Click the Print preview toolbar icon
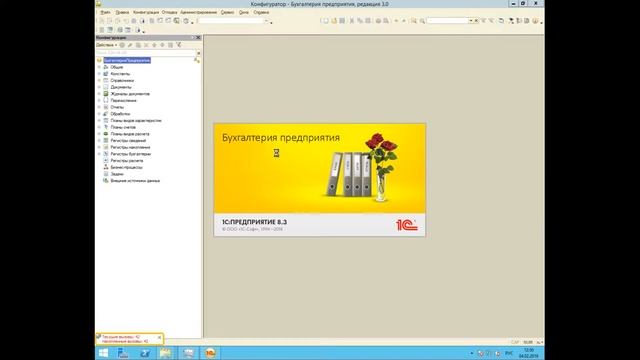This screenshot has height=360, width=640. pos(386,20)
